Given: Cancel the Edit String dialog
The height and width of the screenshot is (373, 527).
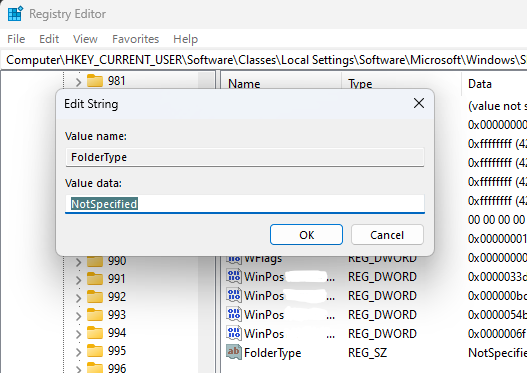Looking at the screenshot, I should coord(387,235).
